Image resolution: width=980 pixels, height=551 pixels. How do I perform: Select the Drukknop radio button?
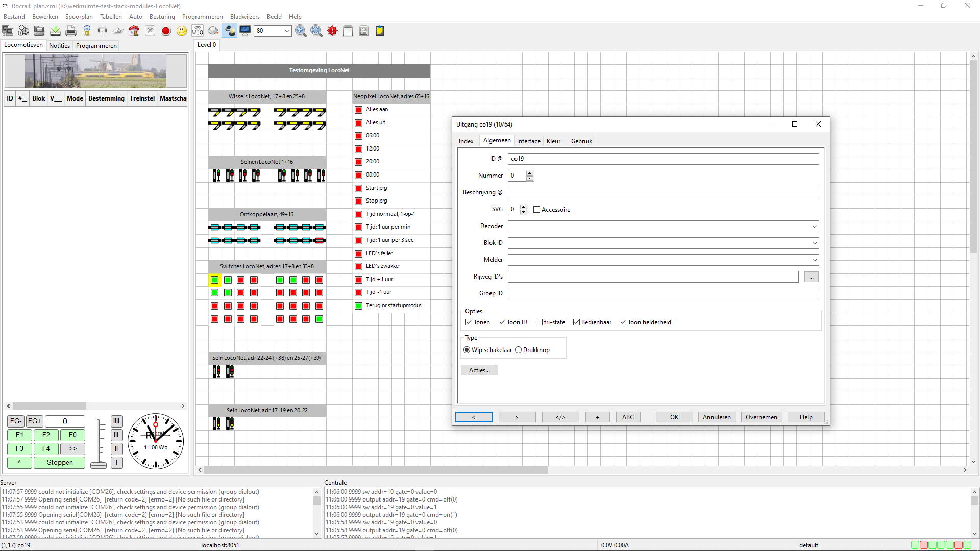[518, 350]
